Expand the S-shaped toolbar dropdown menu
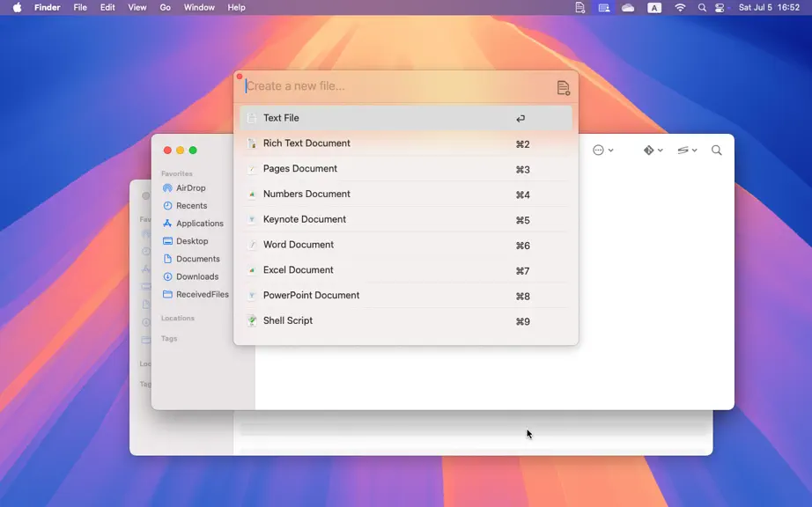Image resolution: width=812 pixels, height=507 pixels. point(687,150)
